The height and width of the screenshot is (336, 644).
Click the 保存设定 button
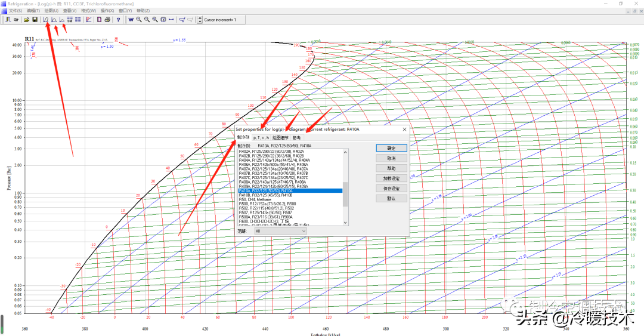391,188
